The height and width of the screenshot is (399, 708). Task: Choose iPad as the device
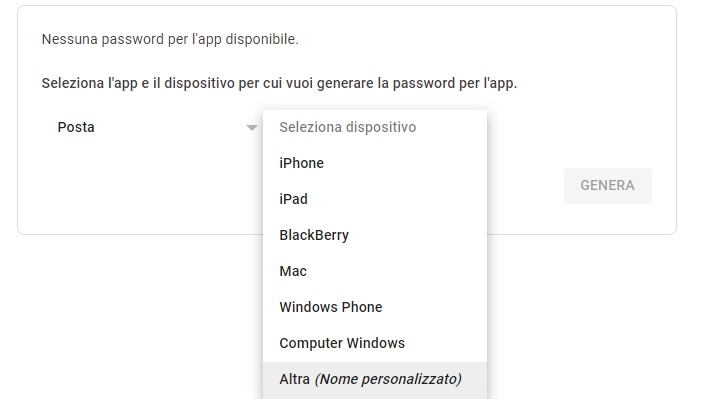[x=375, y=199]
